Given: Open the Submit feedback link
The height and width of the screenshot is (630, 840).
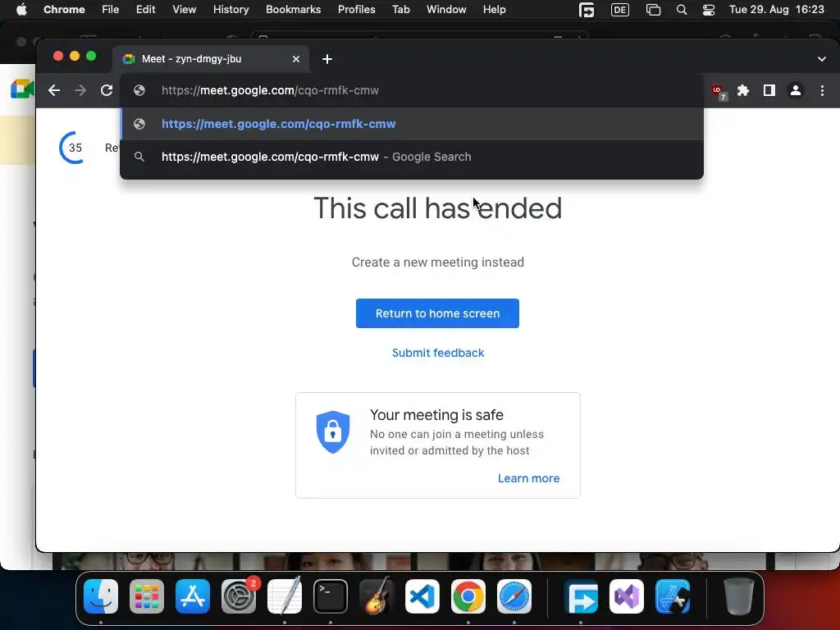Looking at the screenshot, I should [438, 353].
